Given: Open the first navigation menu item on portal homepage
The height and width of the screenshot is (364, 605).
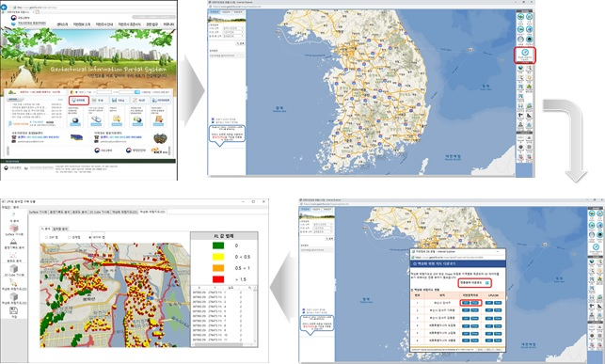Looking at the screenshot, I should (x=62, y=24).
